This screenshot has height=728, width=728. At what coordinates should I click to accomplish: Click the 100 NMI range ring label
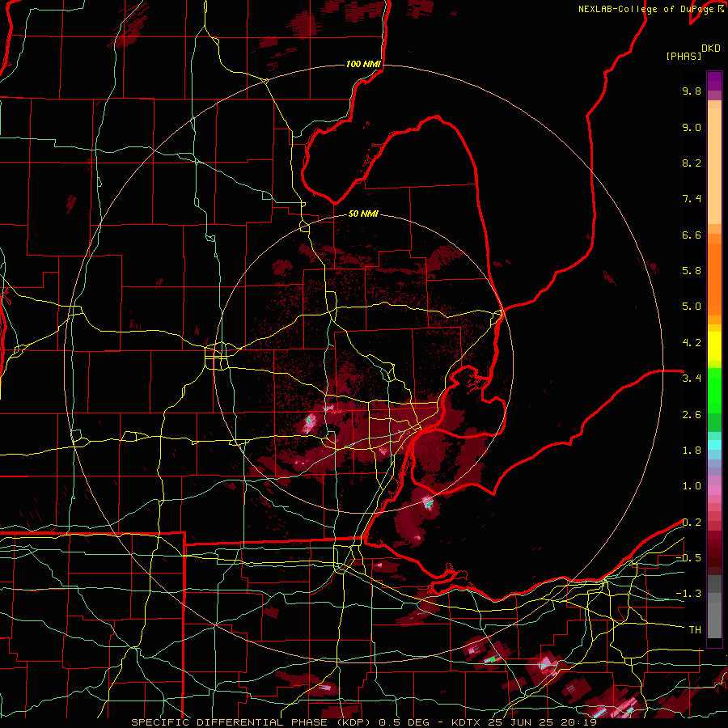click(x=363, y=64)
